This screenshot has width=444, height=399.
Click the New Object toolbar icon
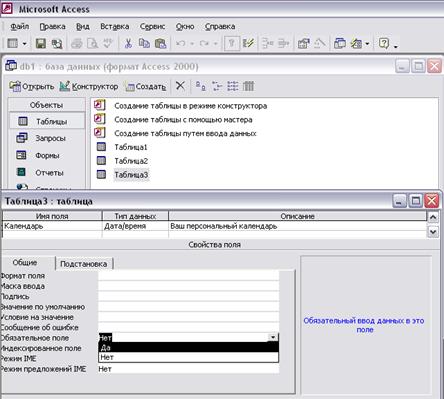pyautogui.click(x=356, y=43)
